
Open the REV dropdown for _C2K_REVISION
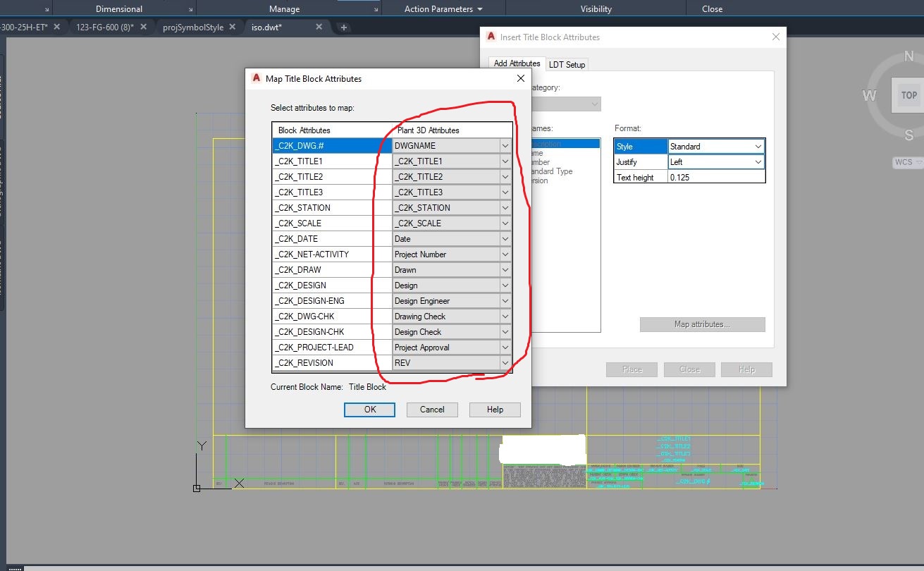tap(504, 362)
